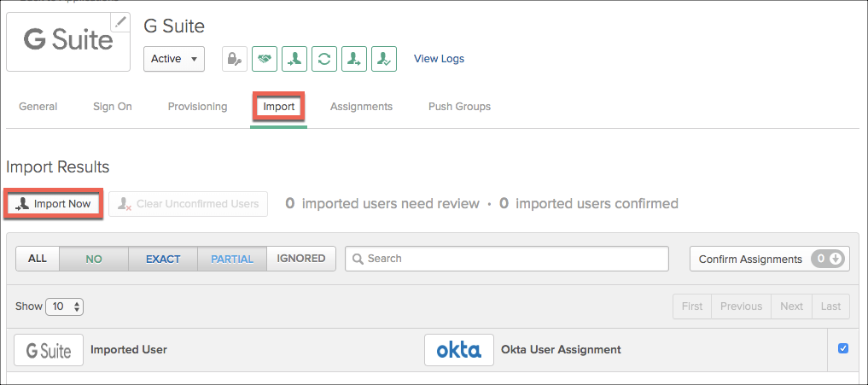Click the imported users confirmed text

pyautogui.click(x=597, y=204)
